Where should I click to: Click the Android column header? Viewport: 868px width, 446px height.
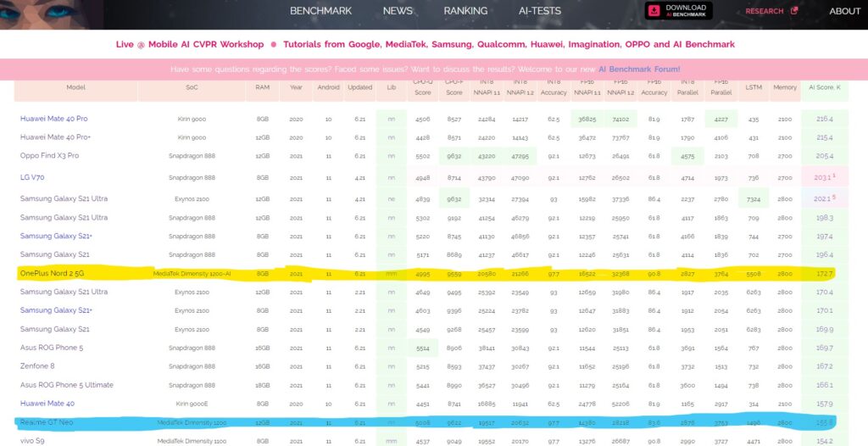click(x=328, y=87)
